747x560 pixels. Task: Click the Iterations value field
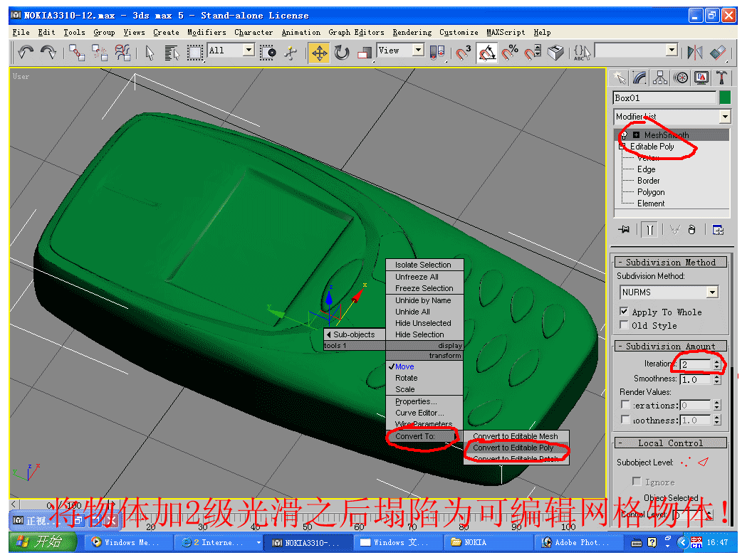[695, 364]
